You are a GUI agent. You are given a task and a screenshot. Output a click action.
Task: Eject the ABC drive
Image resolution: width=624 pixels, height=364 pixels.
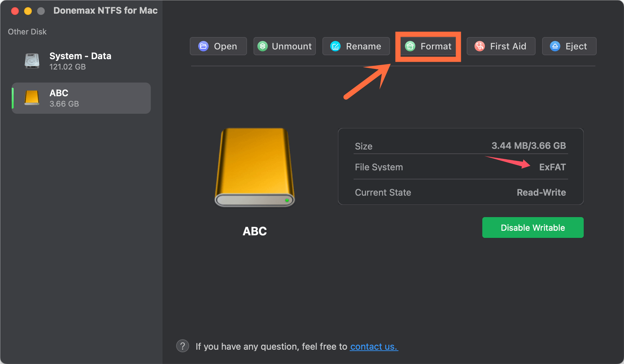569,46
